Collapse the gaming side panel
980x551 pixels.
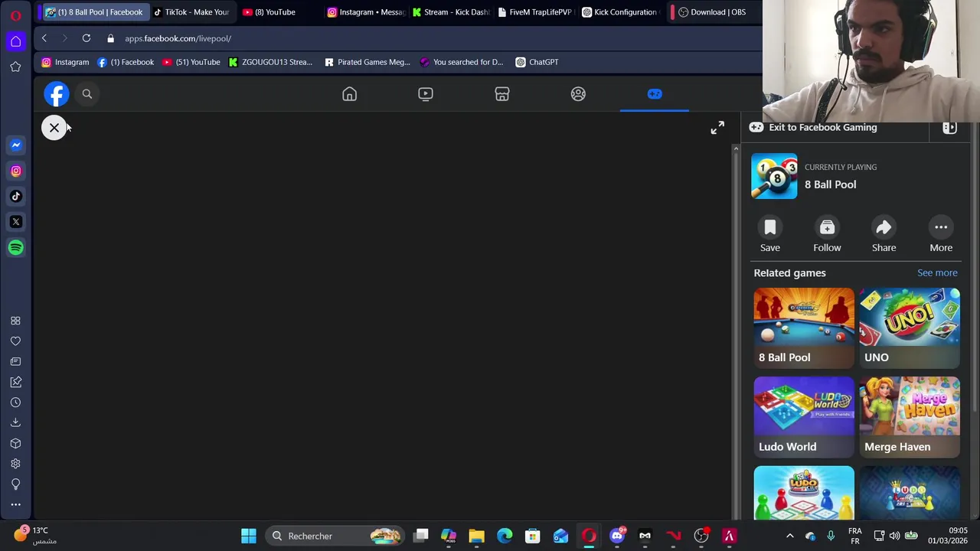pyautogui.click(x=949, y=128)
